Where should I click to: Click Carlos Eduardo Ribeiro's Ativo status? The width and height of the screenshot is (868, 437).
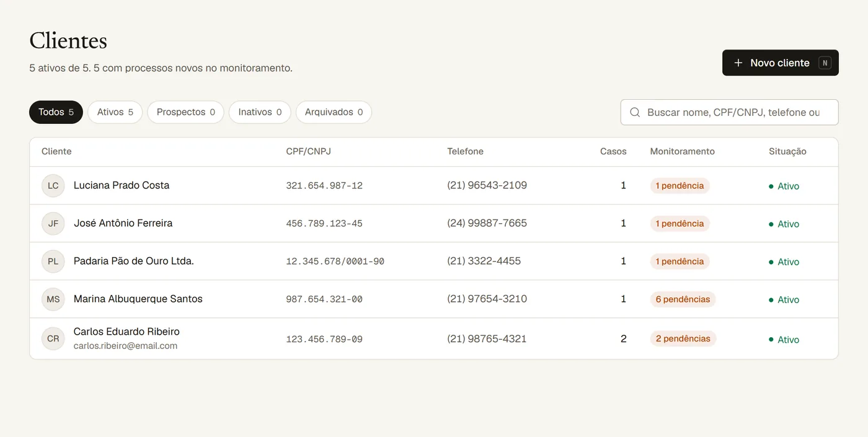tap(784, 339)
